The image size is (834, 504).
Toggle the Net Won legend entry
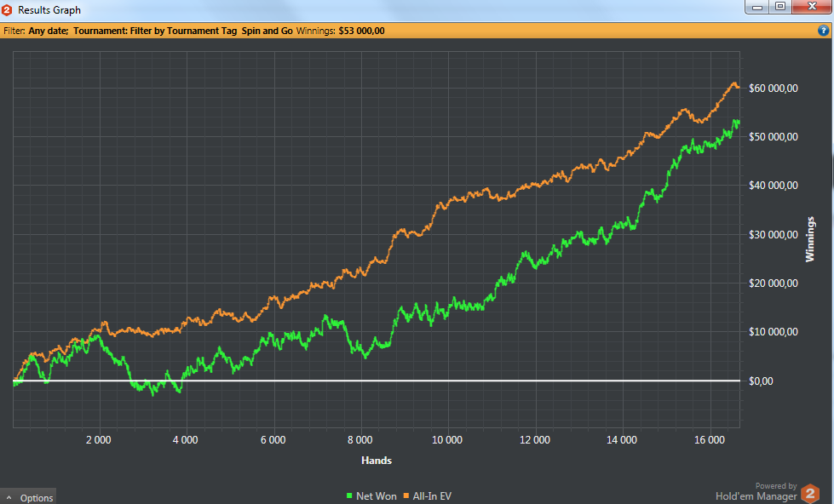[x=371, y=496]
